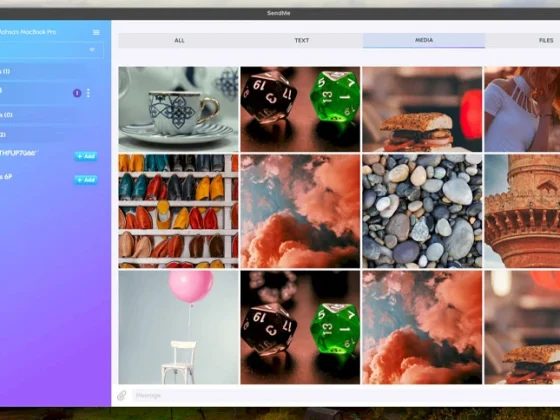560x420 pixels.
Task: Open the pebbles and stones photo
Action: [422, 211]
